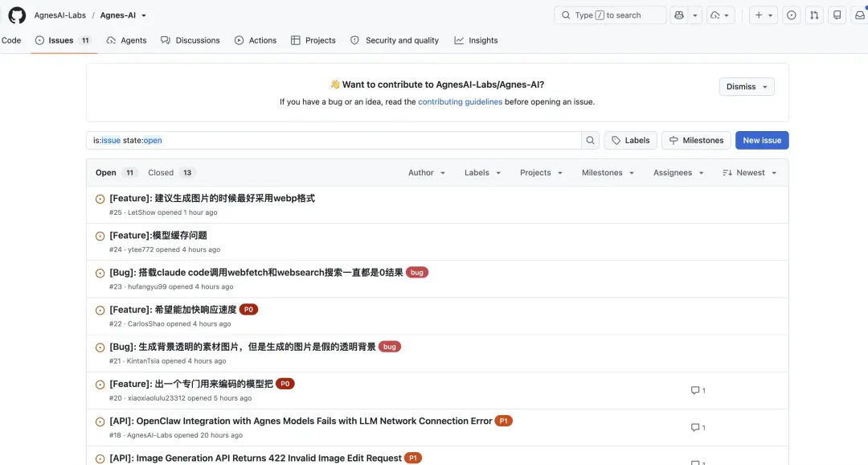868x465 pixels.
Task: Open the cloud agents dropdown in header
Action: (720, 15)
